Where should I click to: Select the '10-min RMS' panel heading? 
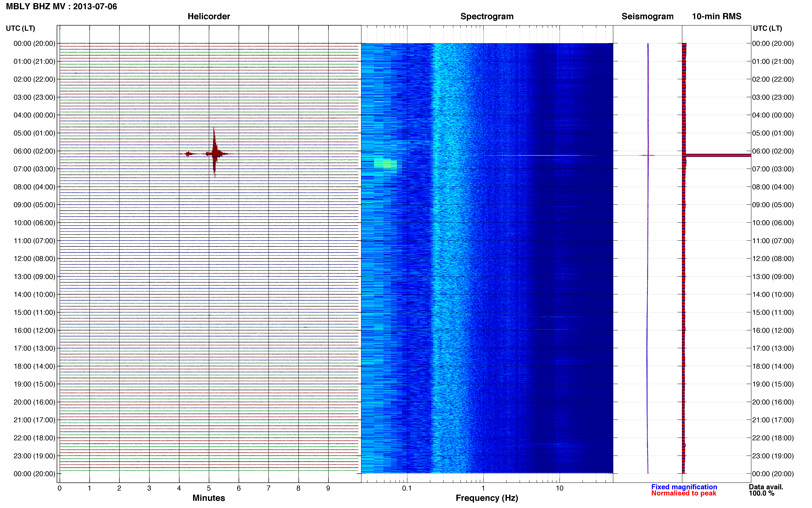click(717, 16)
